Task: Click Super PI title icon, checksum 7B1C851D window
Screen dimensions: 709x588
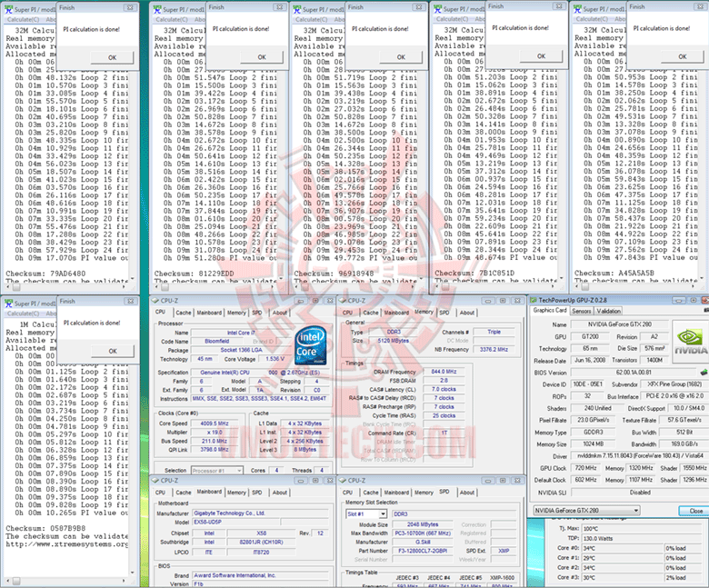Action: (438, 8)
